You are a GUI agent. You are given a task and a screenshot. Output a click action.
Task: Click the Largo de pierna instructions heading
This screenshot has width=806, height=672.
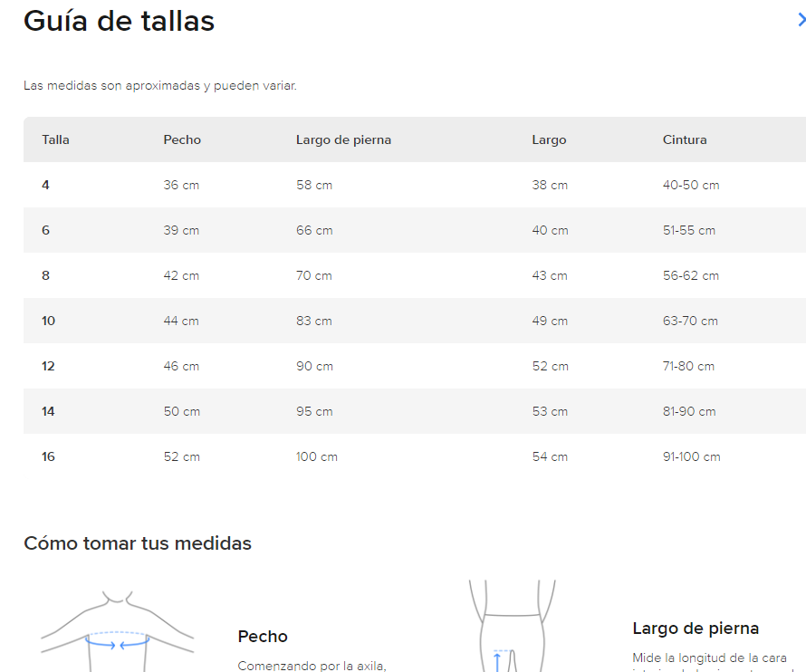point(696,629)
